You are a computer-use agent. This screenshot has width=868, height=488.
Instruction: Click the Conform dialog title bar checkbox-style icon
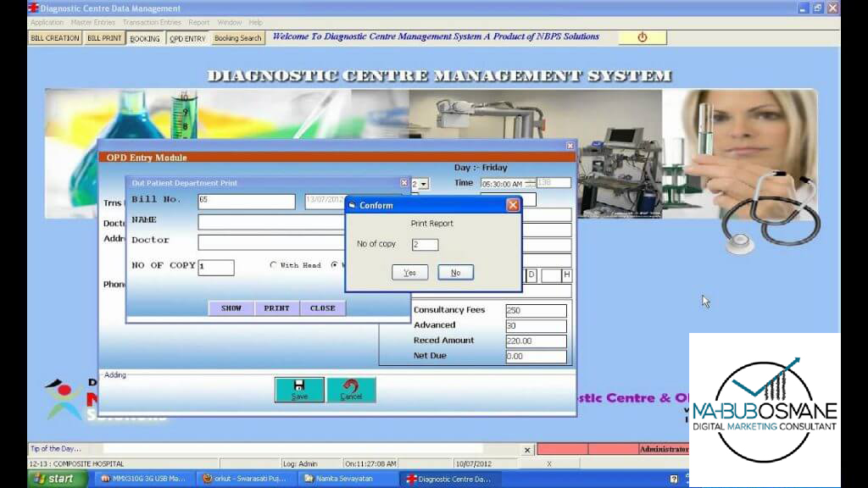click(x=351, y=204)
